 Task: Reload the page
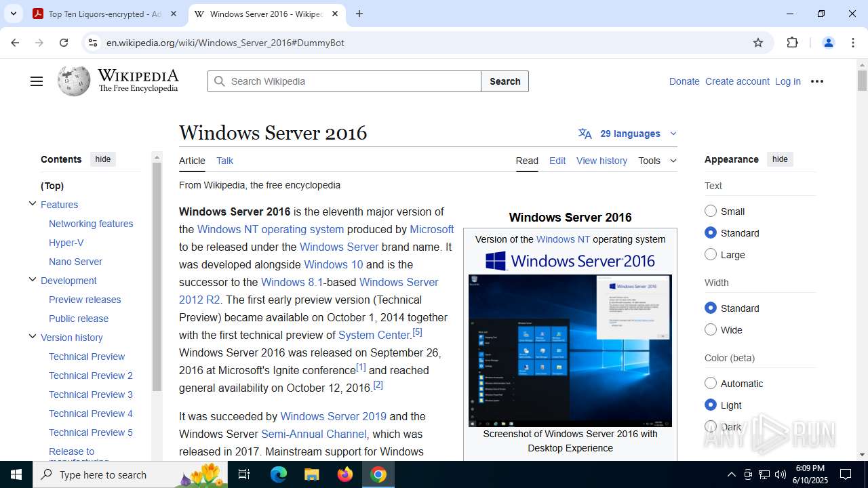pos(64,43)
